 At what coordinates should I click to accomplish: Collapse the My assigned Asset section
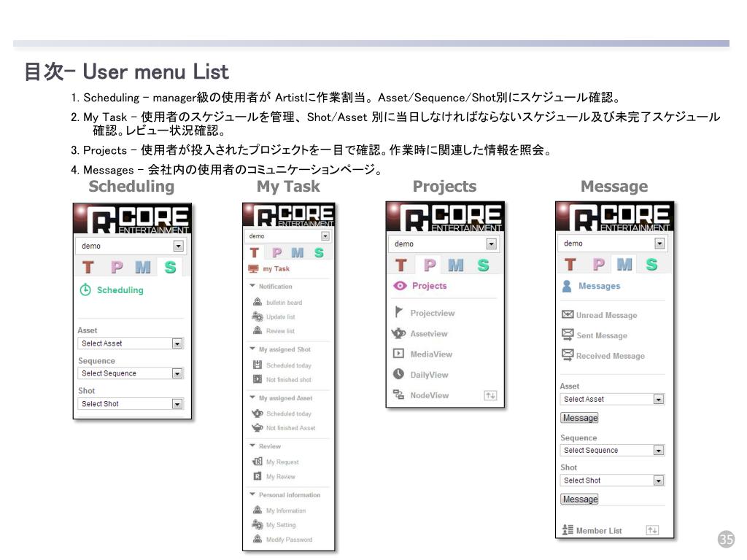tap(252, 397)
